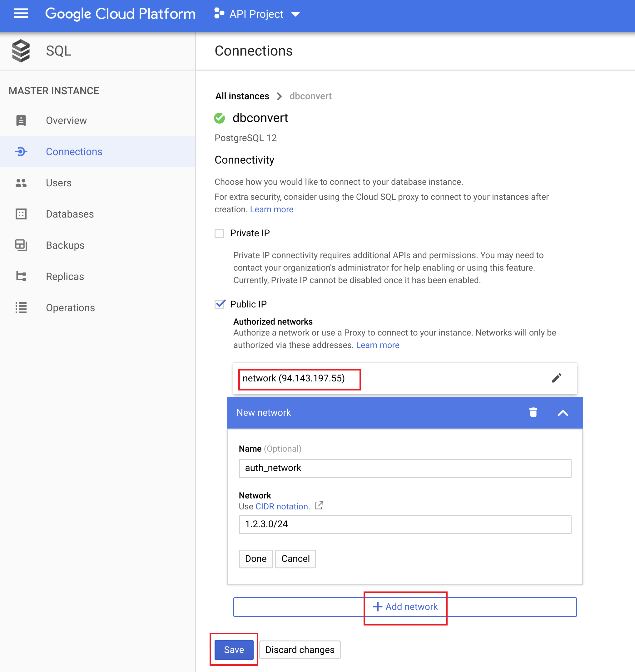Click the Operations list icon
The height and width of the screenshot is (672, 635).
tap(21, 308)
